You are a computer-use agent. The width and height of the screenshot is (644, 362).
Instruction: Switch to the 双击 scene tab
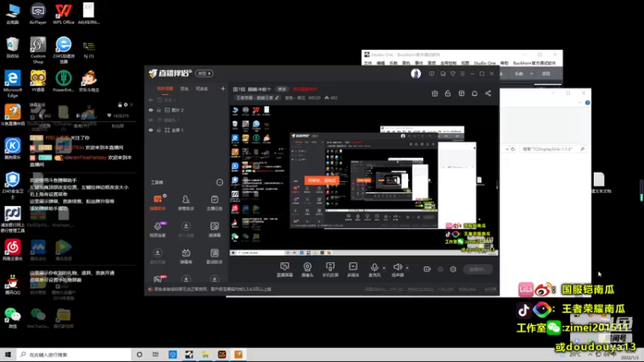click(x=184, y=88)
